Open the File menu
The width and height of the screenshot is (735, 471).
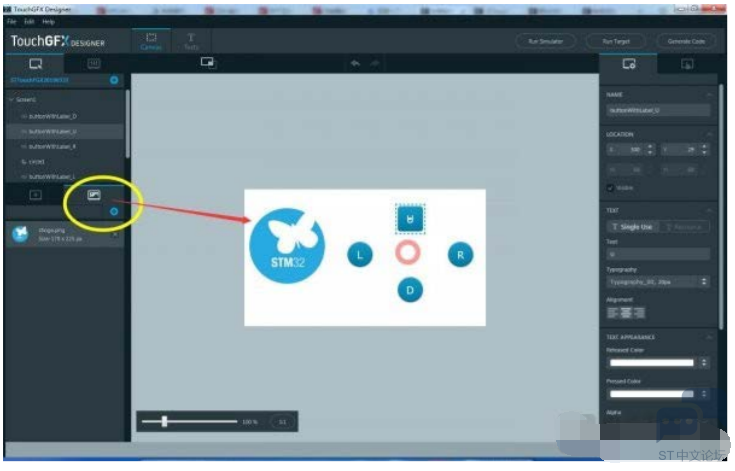12,22
